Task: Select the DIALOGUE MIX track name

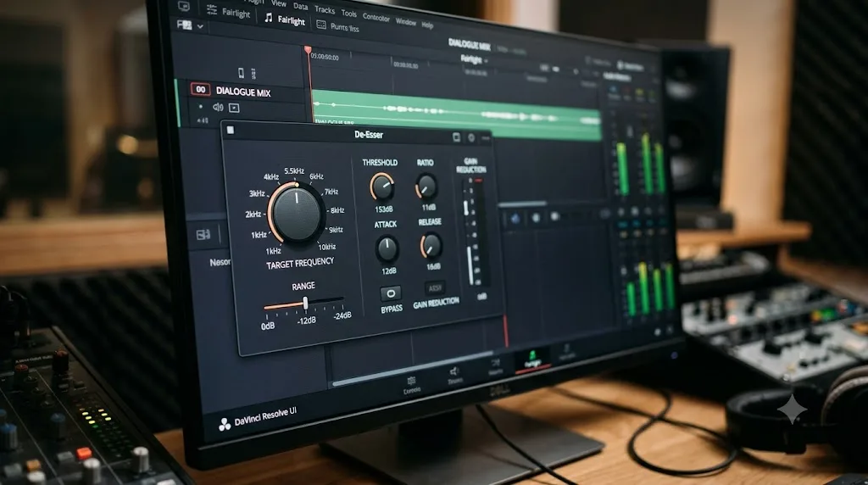Action: click(243, 92)
